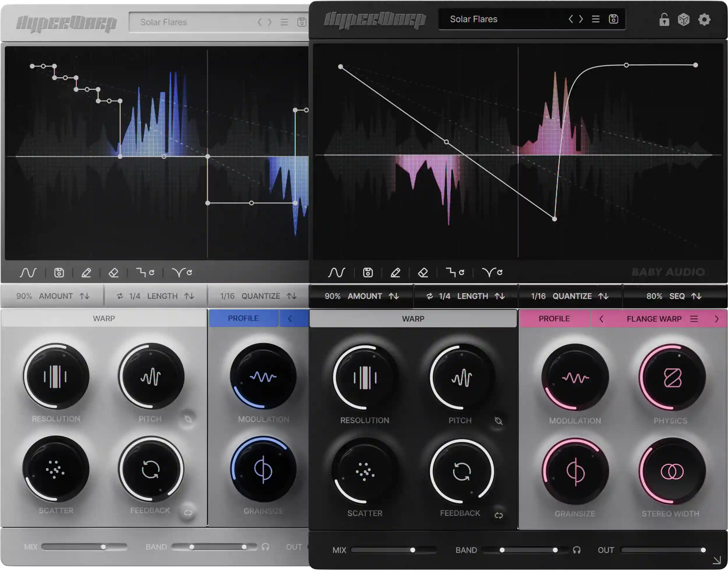The image size is (728, 570).
Task: Open QUANTIZE value arrows in dark window
Action: (603, 296)
